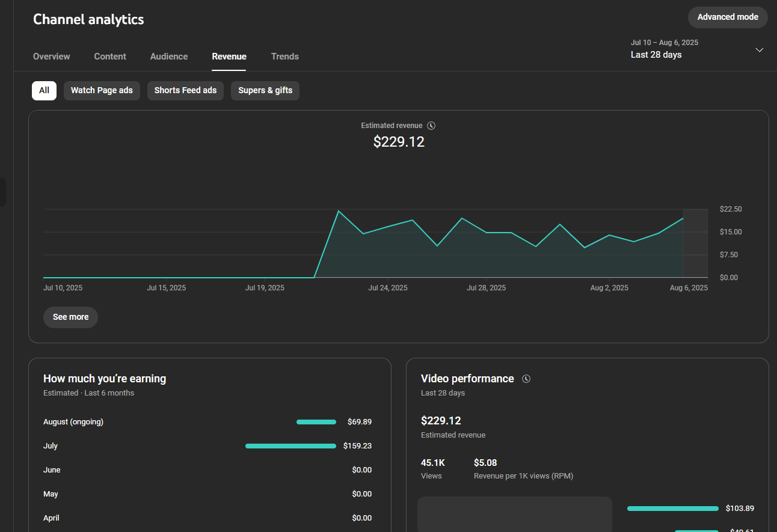This screenshot has width=777, height=532.
Task: Expand the date range dropdown chevron
Action: pyautogui.click(x=759, y=50)
